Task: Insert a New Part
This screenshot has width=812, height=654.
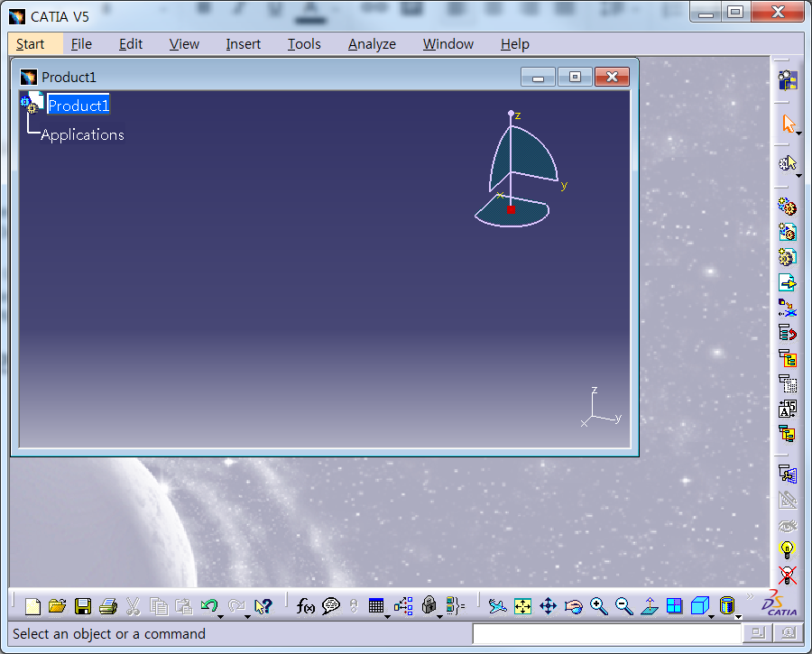Action: click(787, 257)
